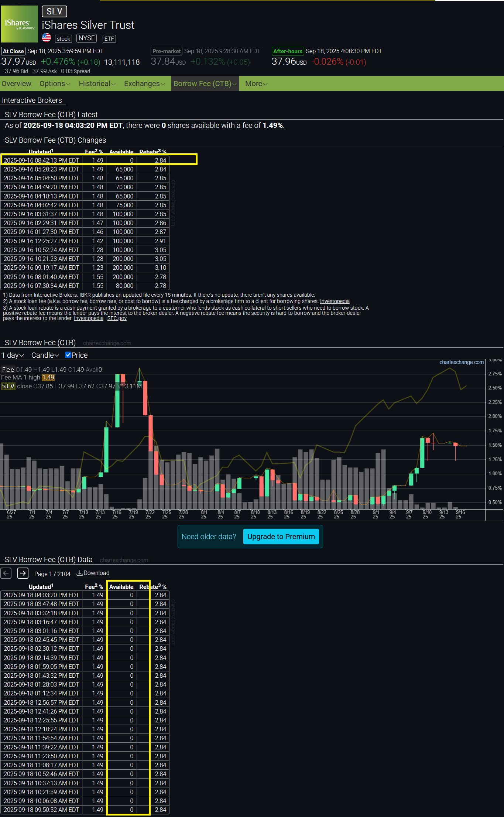Select row 2025-09-16 07:30:34 AM EDT
This screenshot has width=504, height=817.
coord(85,286)
